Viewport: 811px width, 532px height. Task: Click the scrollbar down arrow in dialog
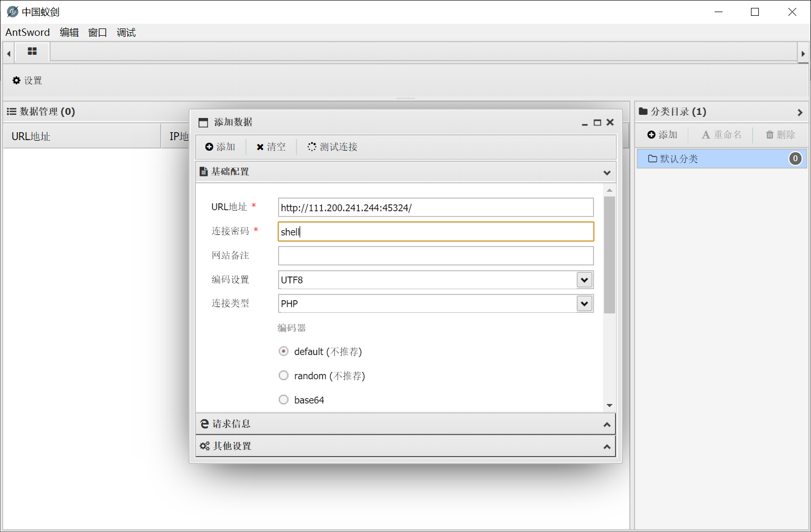[x=609, y=406]
